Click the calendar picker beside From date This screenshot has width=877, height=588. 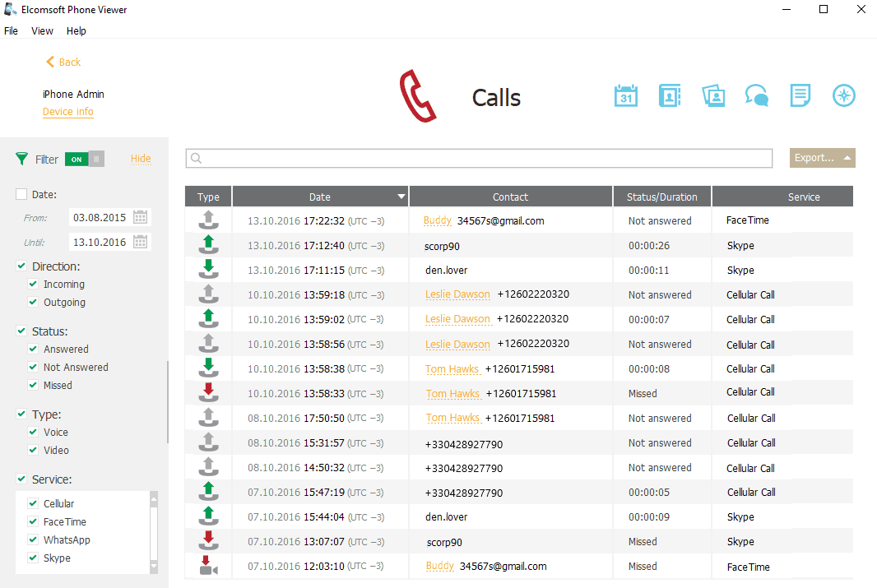[141, 218]
